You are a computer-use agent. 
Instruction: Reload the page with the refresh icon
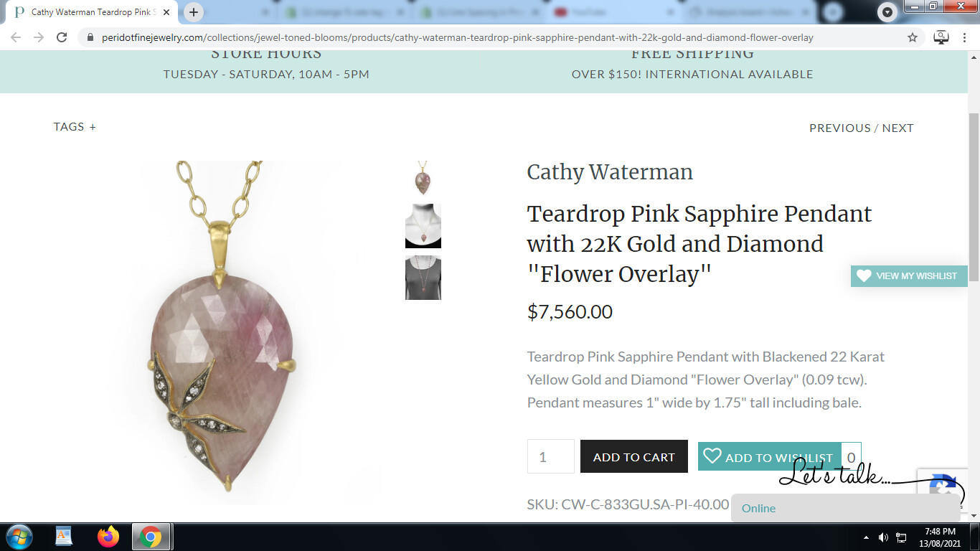pyautogui.click(x=62, y=37)
